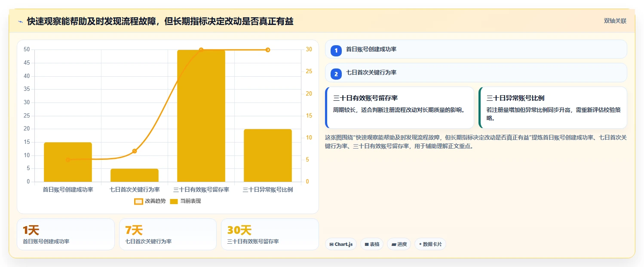The width and height of the screenshot is (644, 267).
Task: Click the left axis value 25
Action: pos(27,115)
